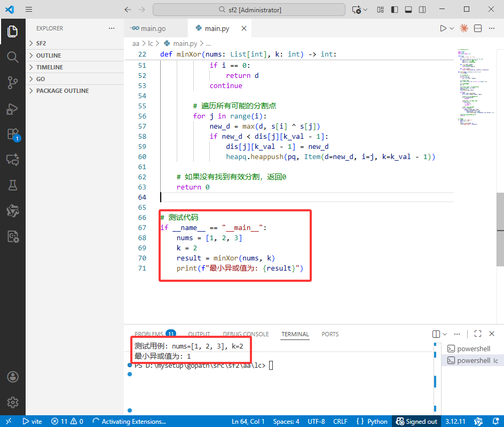Screen dimensions: 504x427
Task: Change indentation via Spaces: 4
Action: point(286,421)
